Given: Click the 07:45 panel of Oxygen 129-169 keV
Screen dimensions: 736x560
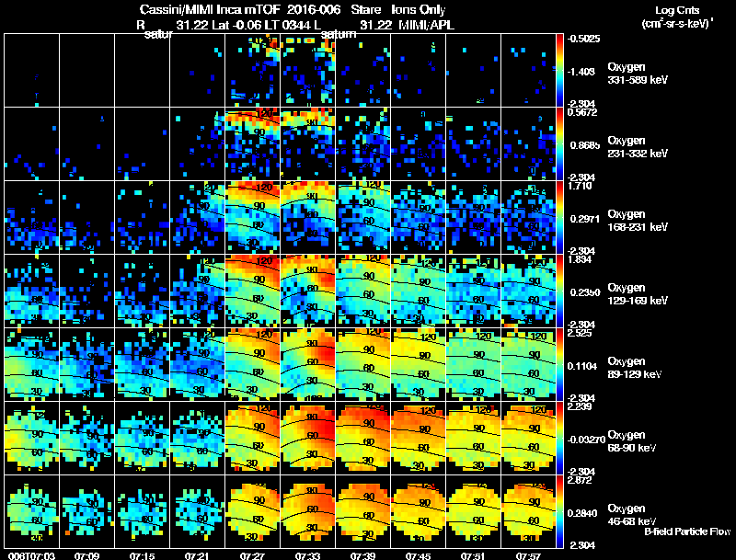Looking at the screenshot, I should pos(419,291).
